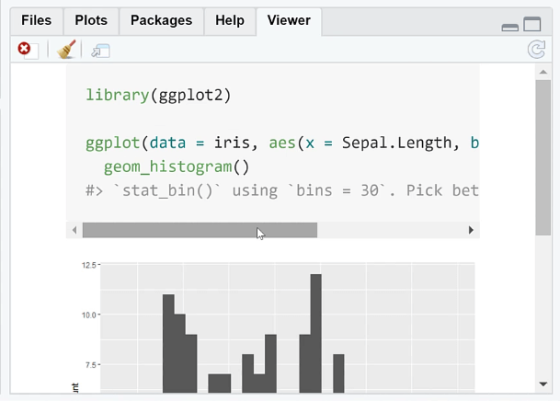Viewport: 560px width, 401px height.
Task: Minimize the Viewer pane
Action: pyautogui.click(x=510, y=27)
